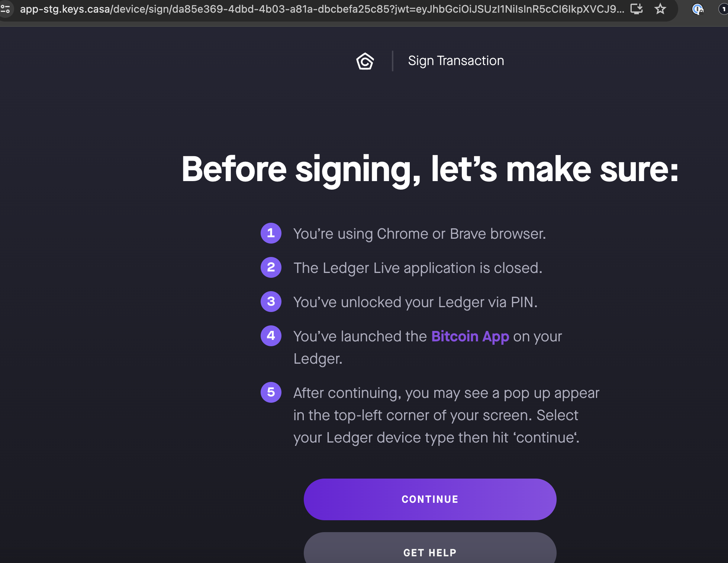Click the numbered badge for step 3
Screen dimensions: 728x563
click(271, 302)
